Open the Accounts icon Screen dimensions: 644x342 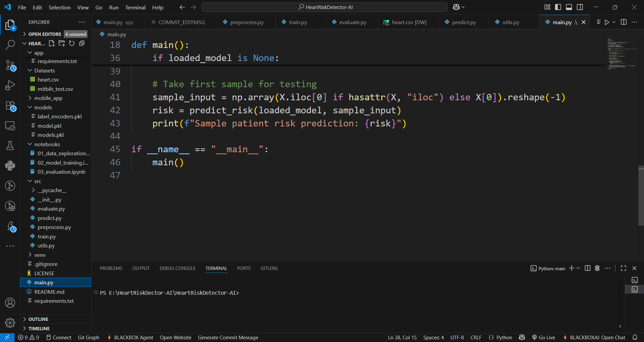(x=10, y=303)
